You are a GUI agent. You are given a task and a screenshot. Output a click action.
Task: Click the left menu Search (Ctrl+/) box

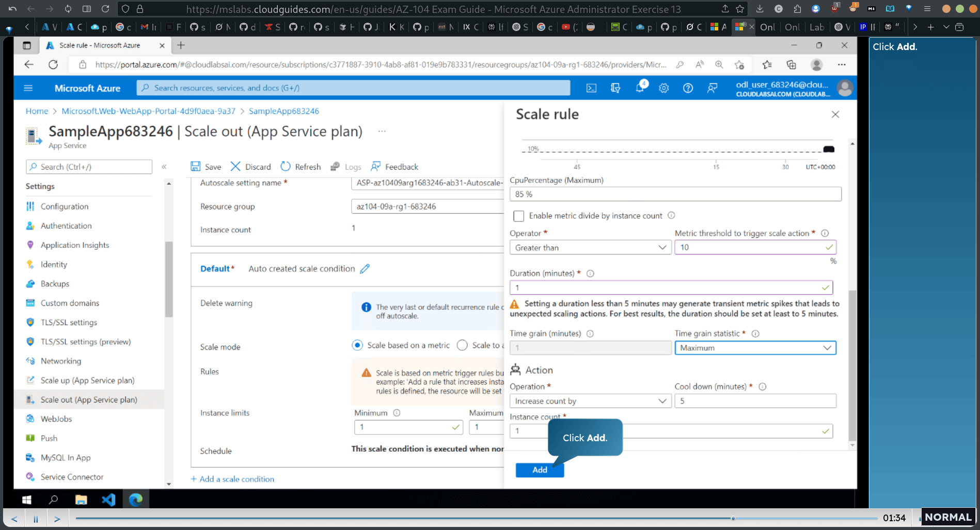89,167
